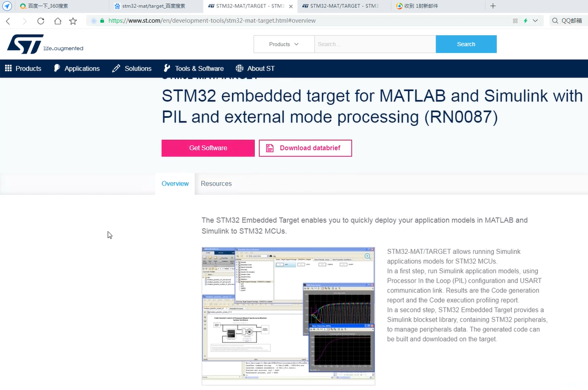
Task: Click the blue Search button
Action: [466, 44]
